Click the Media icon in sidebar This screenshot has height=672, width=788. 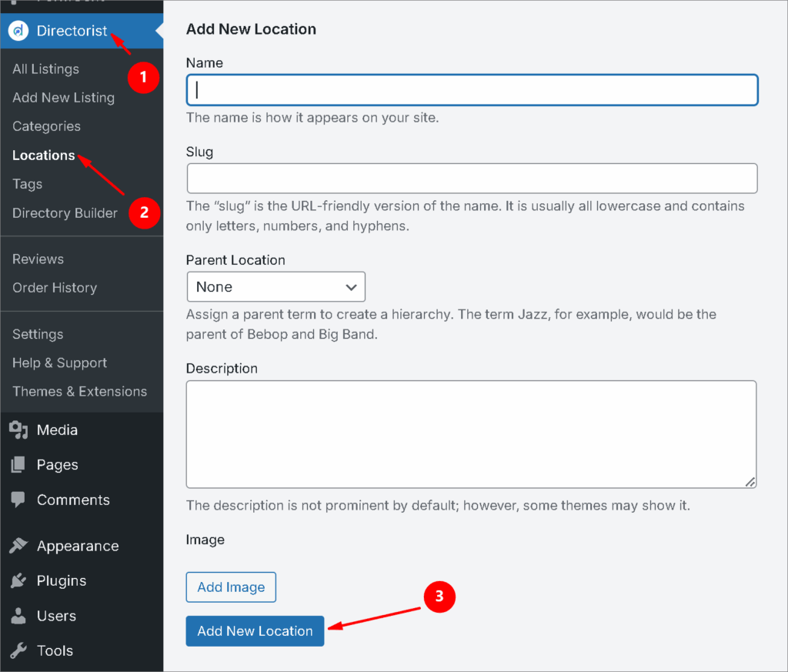click(18, 430)
